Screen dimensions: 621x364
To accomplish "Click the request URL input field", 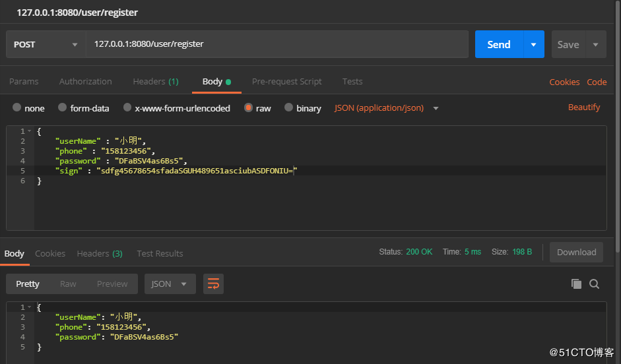I will point(277,44).
